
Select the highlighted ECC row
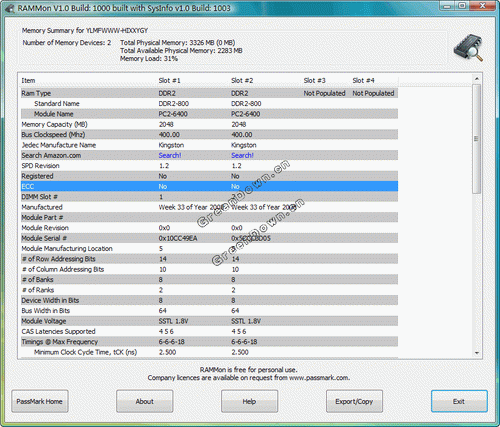coord(209,186)
